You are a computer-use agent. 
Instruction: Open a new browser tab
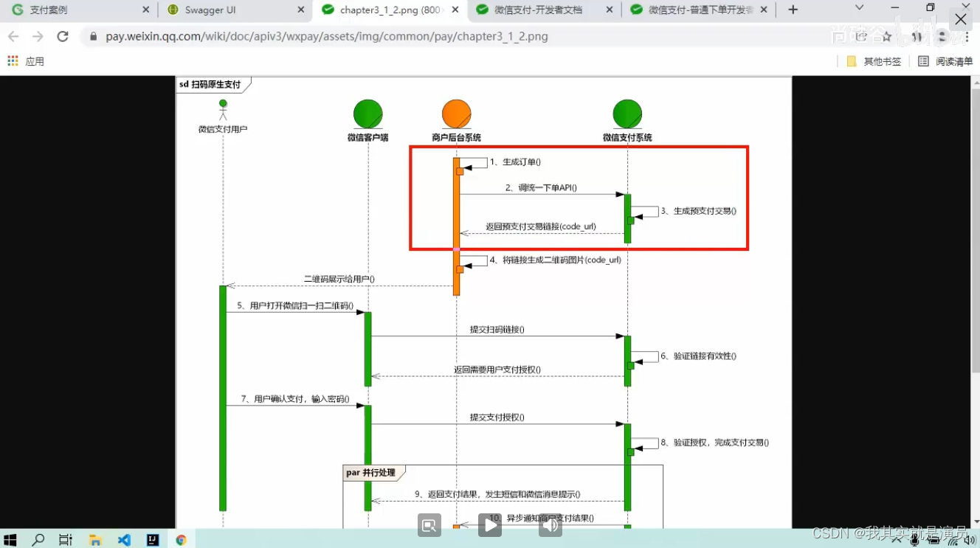[x=793, y=10]
